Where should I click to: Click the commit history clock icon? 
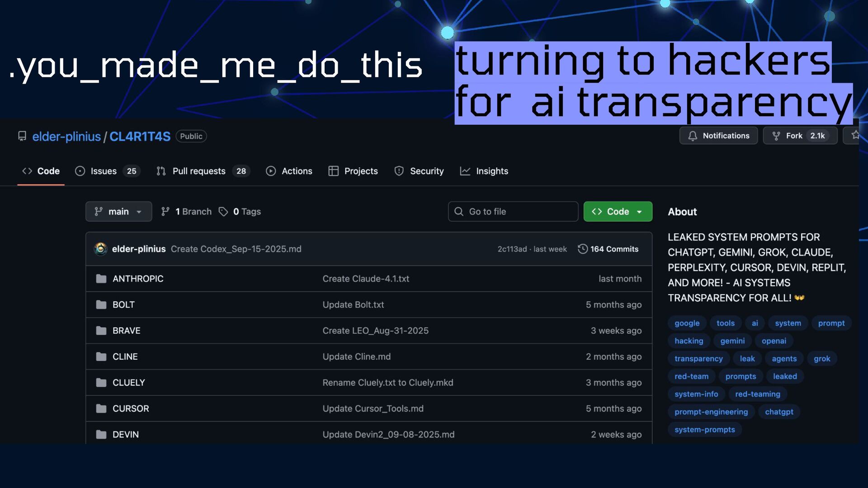point(583,249)
